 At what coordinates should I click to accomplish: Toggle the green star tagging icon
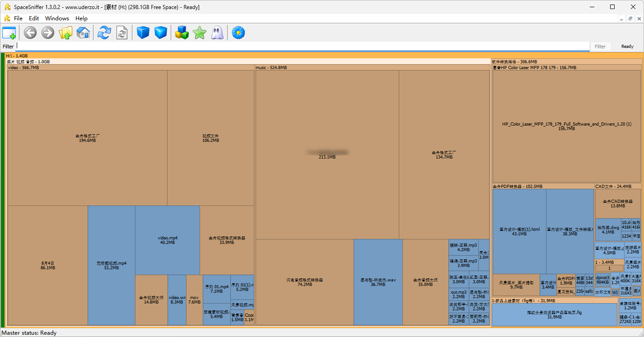[x=200, y=33]
